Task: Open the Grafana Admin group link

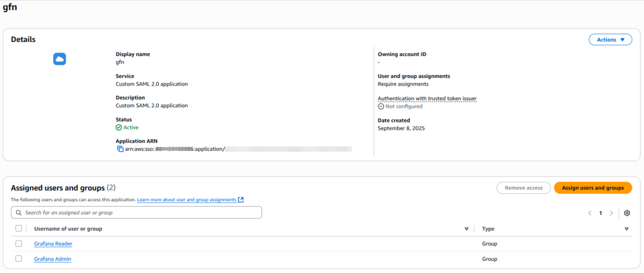Action: click(53, 259)
